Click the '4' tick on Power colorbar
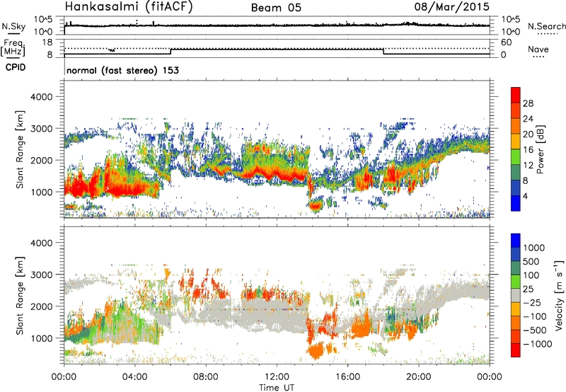566x392 pixels. tap(525, 196)
